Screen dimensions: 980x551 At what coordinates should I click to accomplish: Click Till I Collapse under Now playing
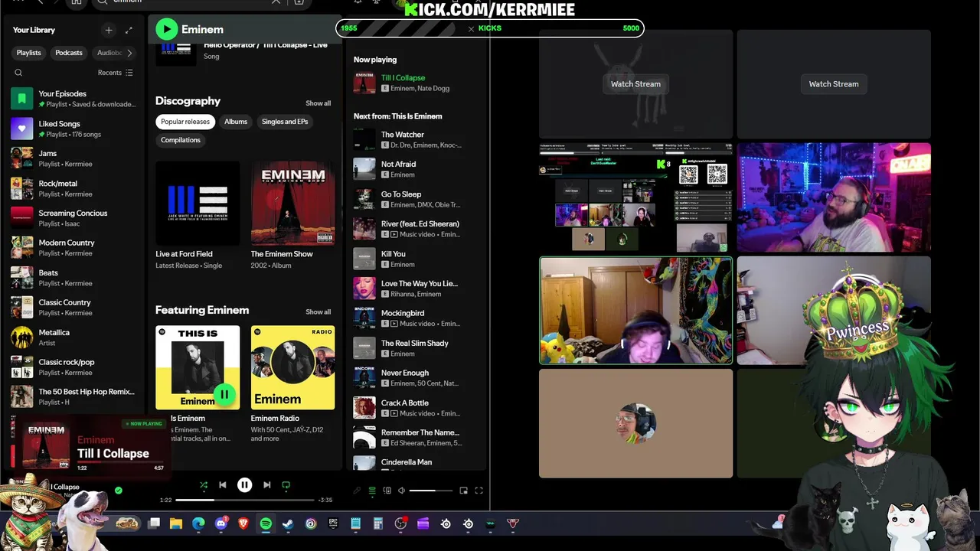(x=403, y=77)
